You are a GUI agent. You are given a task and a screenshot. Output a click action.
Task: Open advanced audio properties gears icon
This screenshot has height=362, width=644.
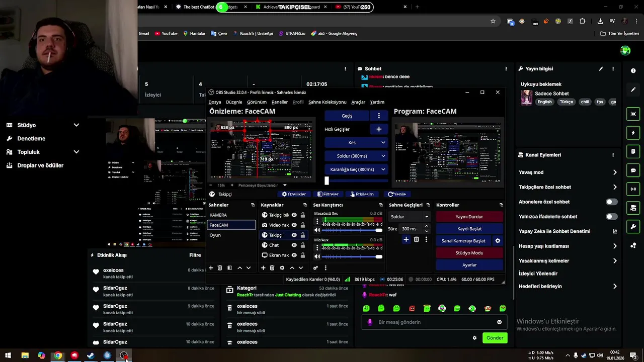tap(316, 268)
